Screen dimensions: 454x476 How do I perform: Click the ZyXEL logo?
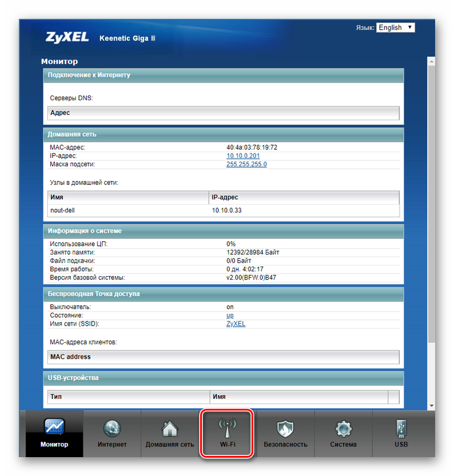point(67,37)
